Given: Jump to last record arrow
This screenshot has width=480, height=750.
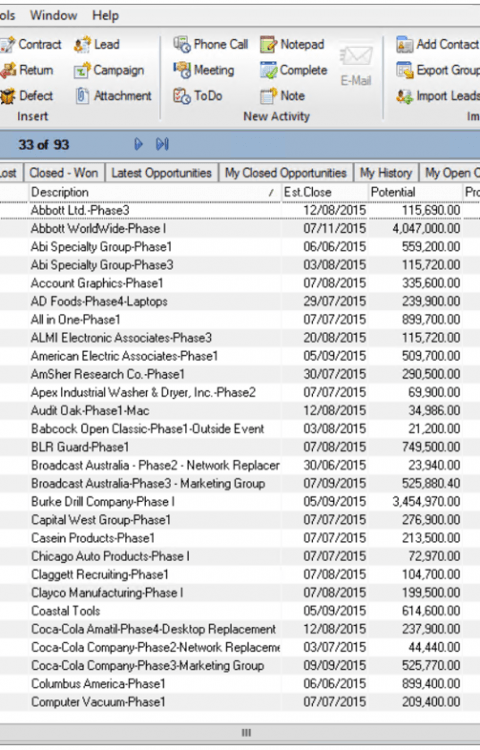Looking at the screenshot, I should click(x=162, y=144).
